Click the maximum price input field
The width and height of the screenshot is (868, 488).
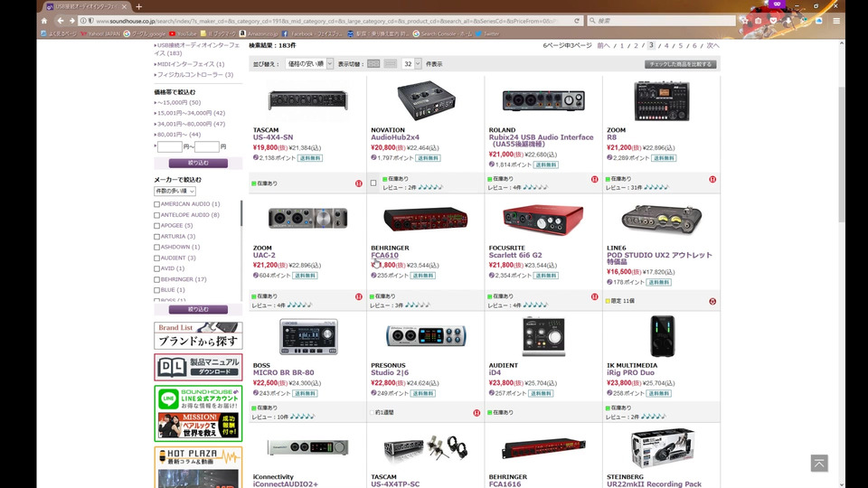(207, 146)
